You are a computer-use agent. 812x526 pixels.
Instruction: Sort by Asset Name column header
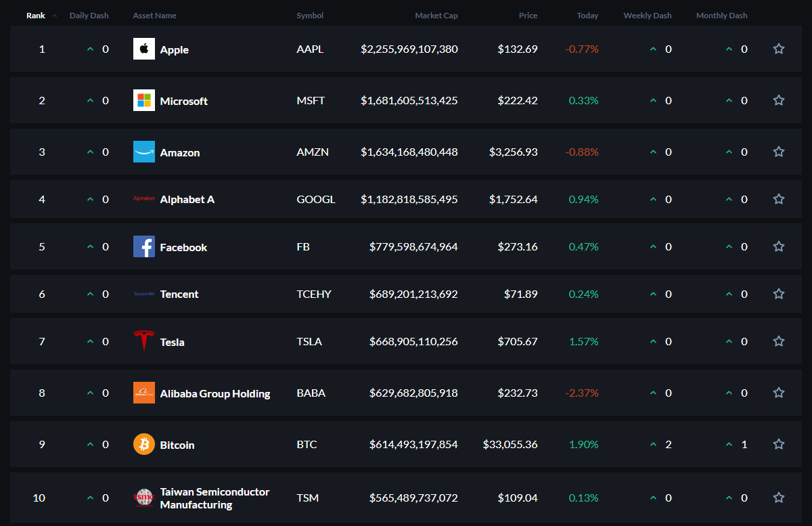point(155,16)
